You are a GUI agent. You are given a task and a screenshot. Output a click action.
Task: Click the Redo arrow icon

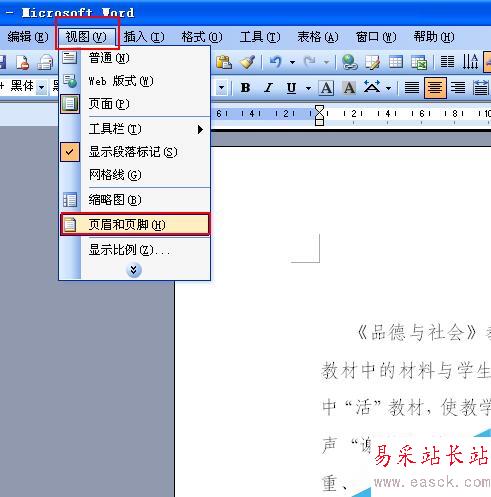coord(310,62)
